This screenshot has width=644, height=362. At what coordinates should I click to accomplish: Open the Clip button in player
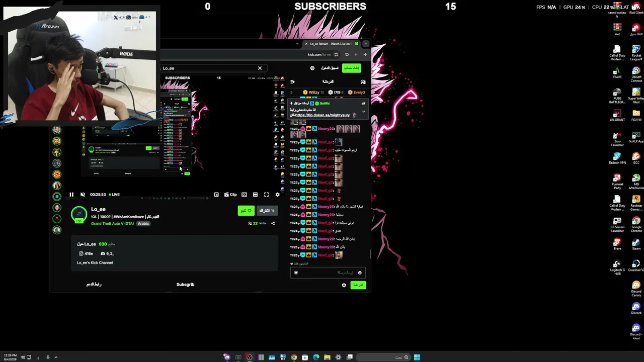pyautogui.click(x=230, y=195)
